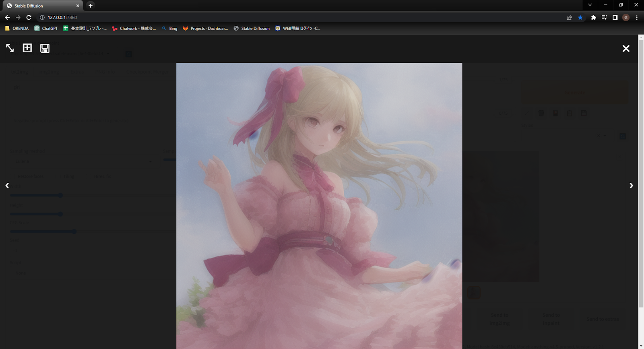Click the page scrollbar up arrow
The width and height of the screenshot is (644, 349).
click(641, 37)
